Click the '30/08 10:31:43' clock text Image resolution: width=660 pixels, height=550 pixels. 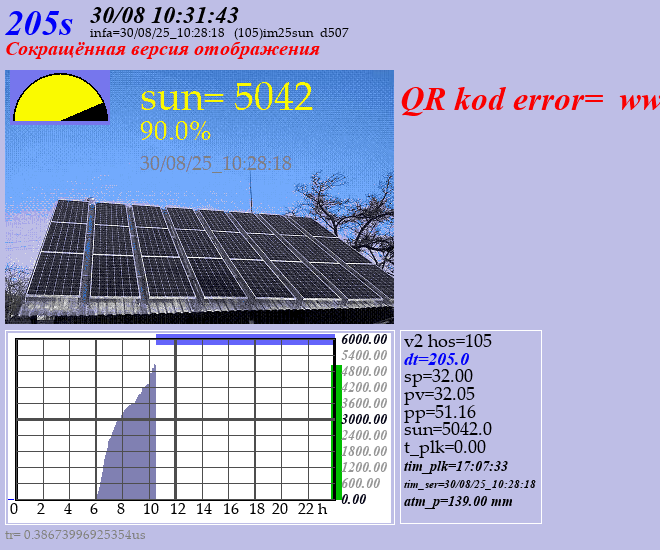coord(164,16)
